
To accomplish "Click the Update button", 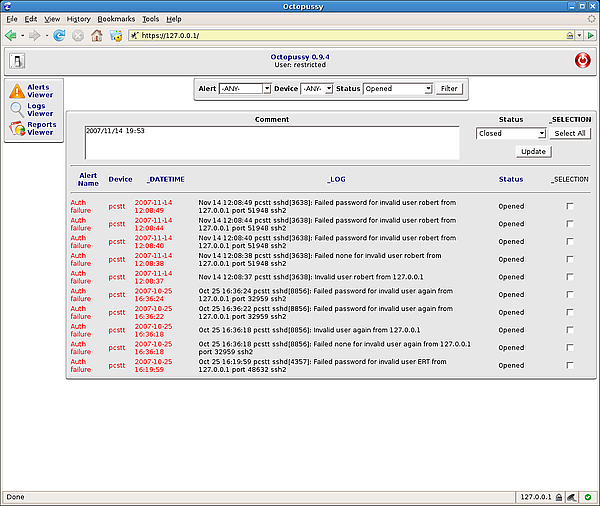I will pyautogui.click(x=533, y=151).
